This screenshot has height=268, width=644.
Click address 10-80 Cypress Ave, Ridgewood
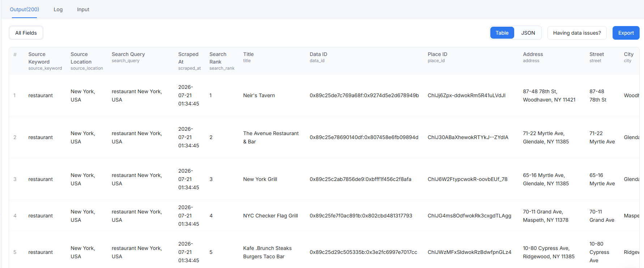pyautogui.click(x=549, y=252)
